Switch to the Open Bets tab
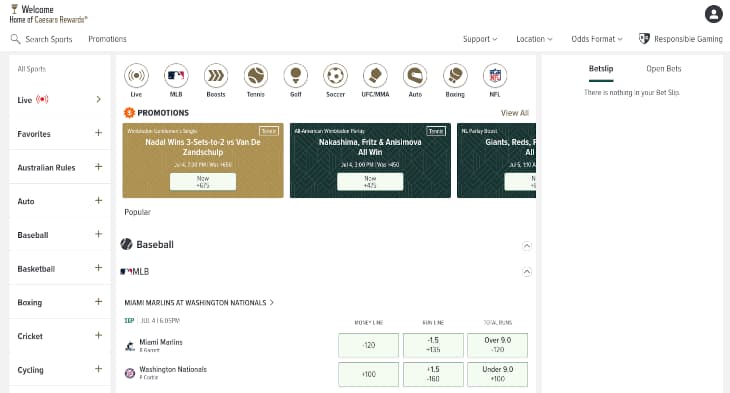 tap(663, 69)
